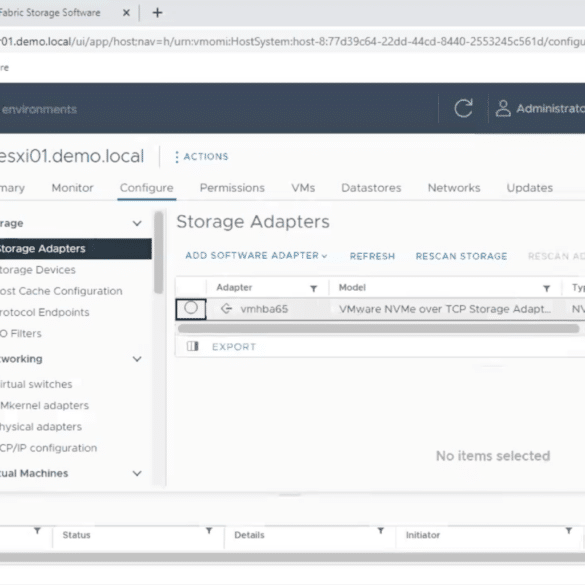Collapse the Storage section chevron
This screenshot has width=585, height=585.
tap(137, 223)
